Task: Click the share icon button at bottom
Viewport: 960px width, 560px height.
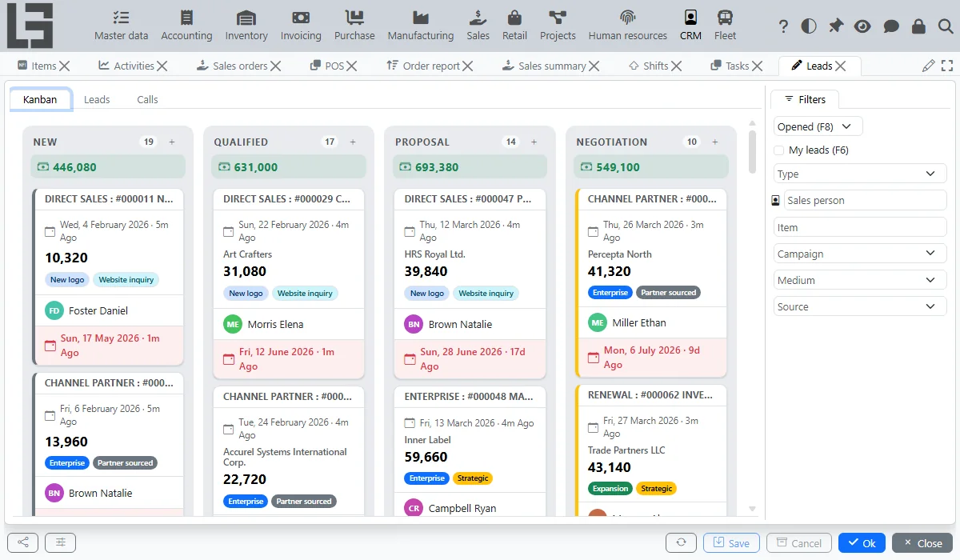Action: pyautogui.click(x=22, y=542)
